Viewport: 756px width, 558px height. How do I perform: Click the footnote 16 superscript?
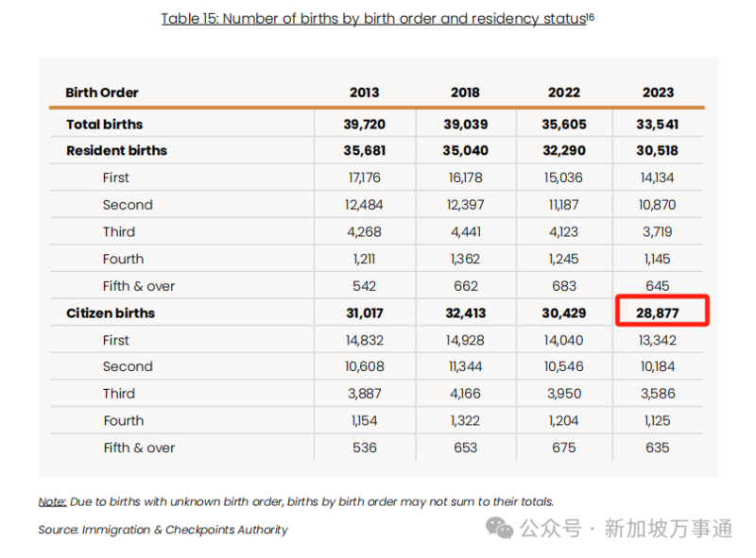point(591,16)
